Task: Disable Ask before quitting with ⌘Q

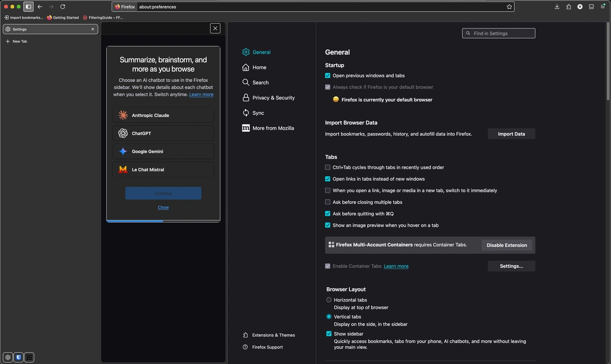Action: pyautogui.click(x=327, y=213)
